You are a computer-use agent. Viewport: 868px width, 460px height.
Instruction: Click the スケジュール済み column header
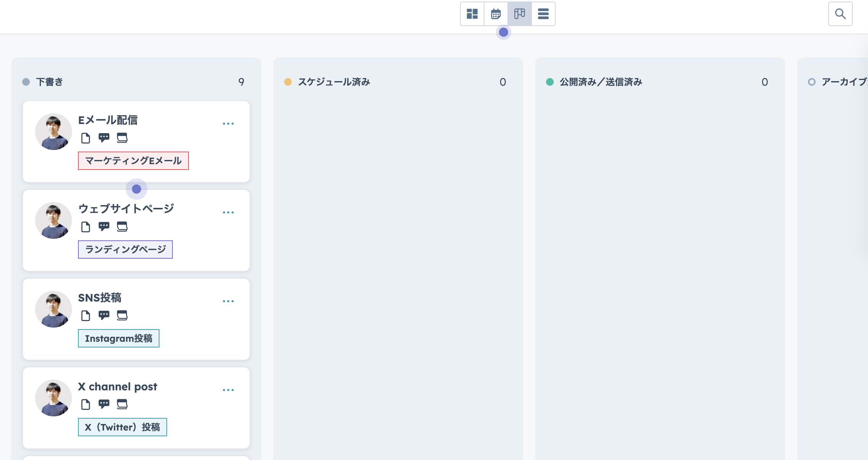(334, 82)
